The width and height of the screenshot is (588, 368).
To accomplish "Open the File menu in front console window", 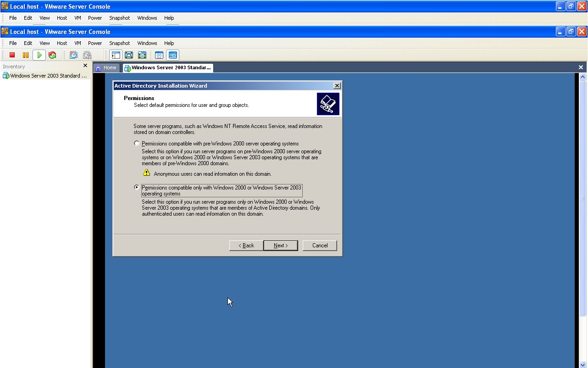I will [13, 43].
